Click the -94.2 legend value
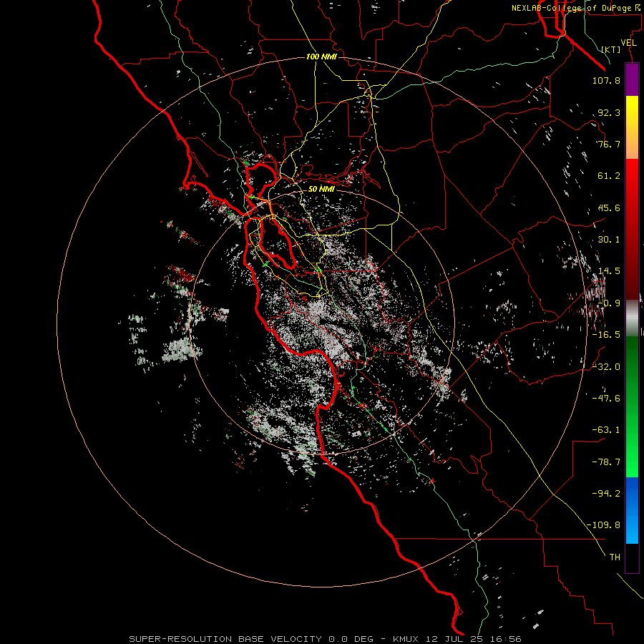 click(606, 494)
